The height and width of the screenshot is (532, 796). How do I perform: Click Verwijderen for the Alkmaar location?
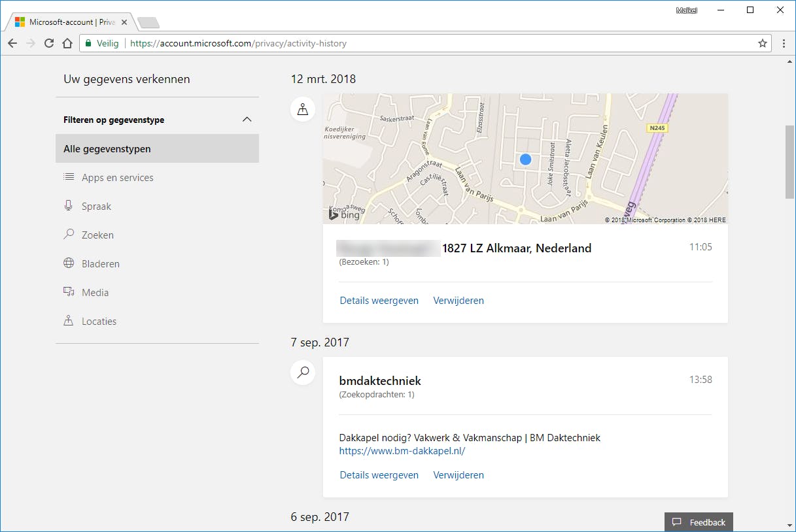[x=459, y=301]
